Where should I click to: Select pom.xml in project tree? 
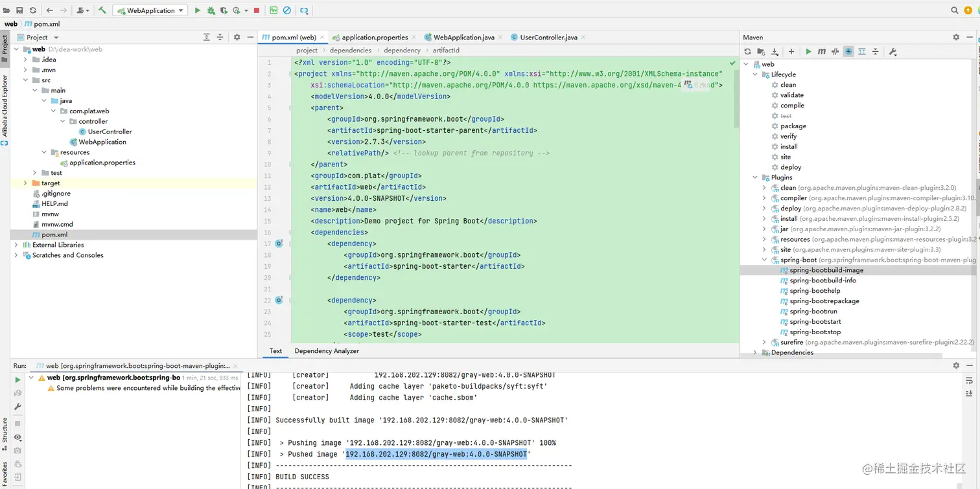(x=54, y=234)
